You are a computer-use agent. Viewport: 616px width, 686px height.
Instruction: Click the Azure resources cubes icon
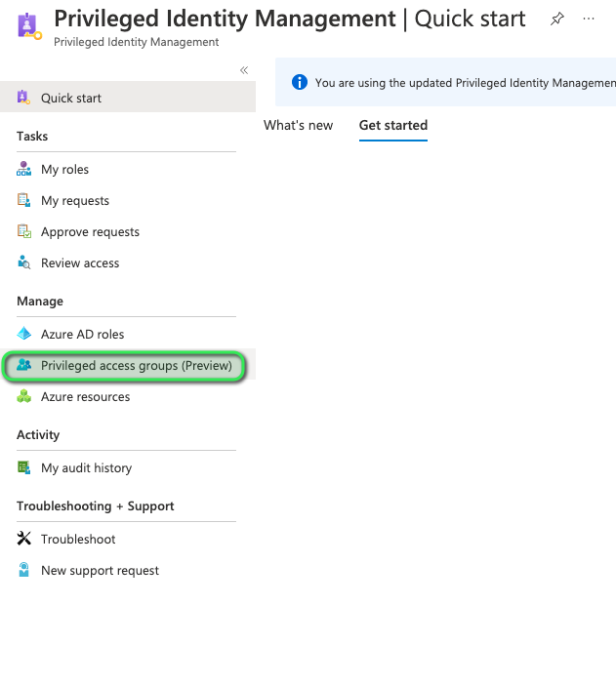click(x=23, y=396)
